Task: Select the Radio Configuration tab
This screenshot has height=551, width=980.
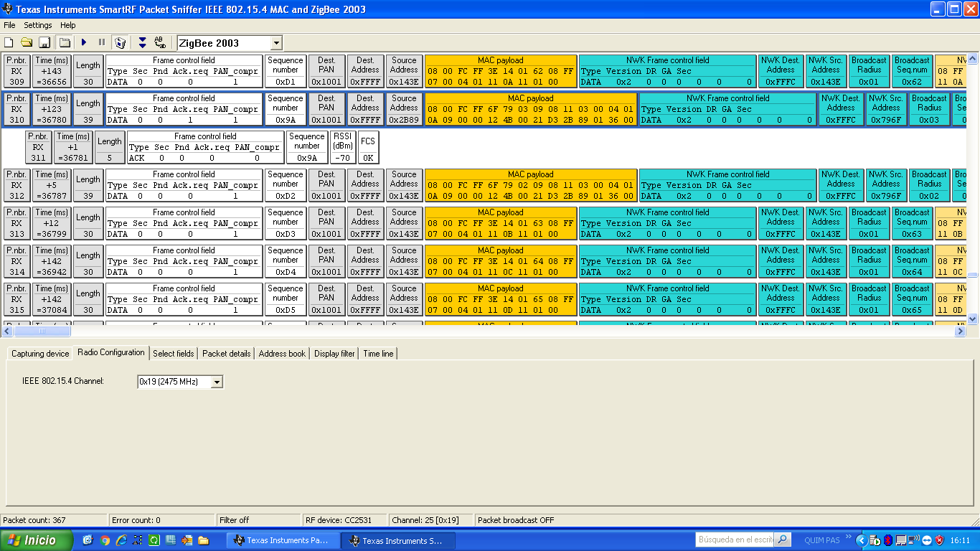Action: tap(111, 352)
